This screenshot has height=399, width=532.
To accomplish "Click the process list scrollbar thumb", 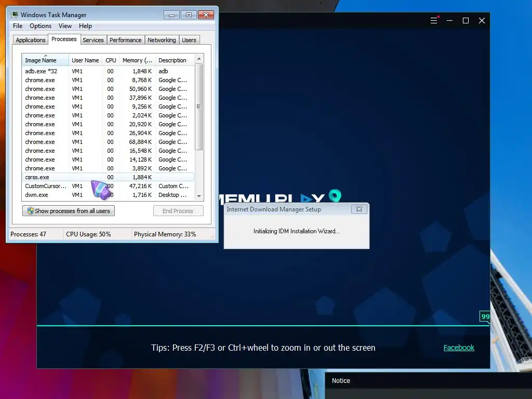I will click(199, 107).
